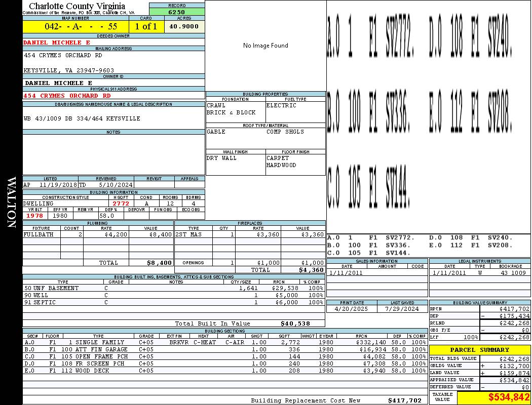
Task: Click the Charlotte County Virginia title
Action: click(77, 6)
